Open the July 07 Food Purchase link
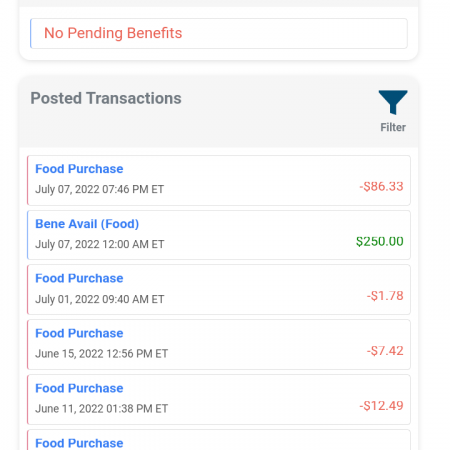 (x=79, y=169)
